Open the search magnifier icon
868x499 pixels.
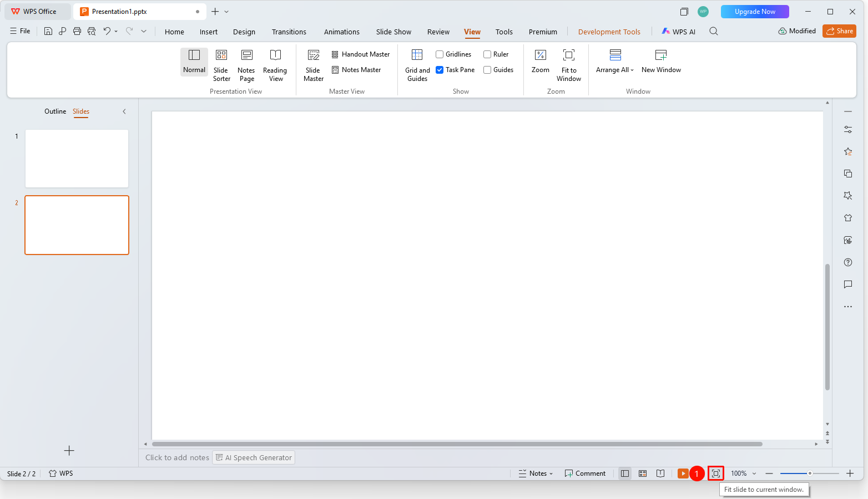[714, 32]
